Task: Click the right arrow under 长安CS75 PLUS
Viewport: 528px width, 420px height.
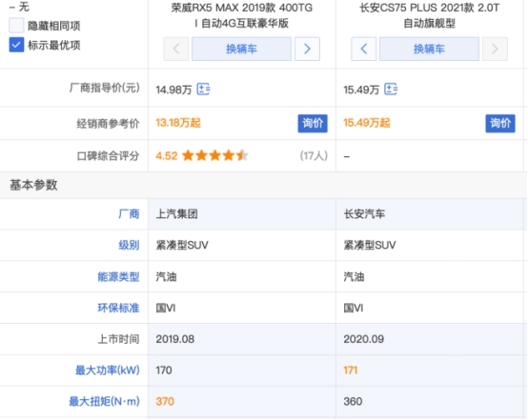Action: pyautogui.click(x=495, y=50)
